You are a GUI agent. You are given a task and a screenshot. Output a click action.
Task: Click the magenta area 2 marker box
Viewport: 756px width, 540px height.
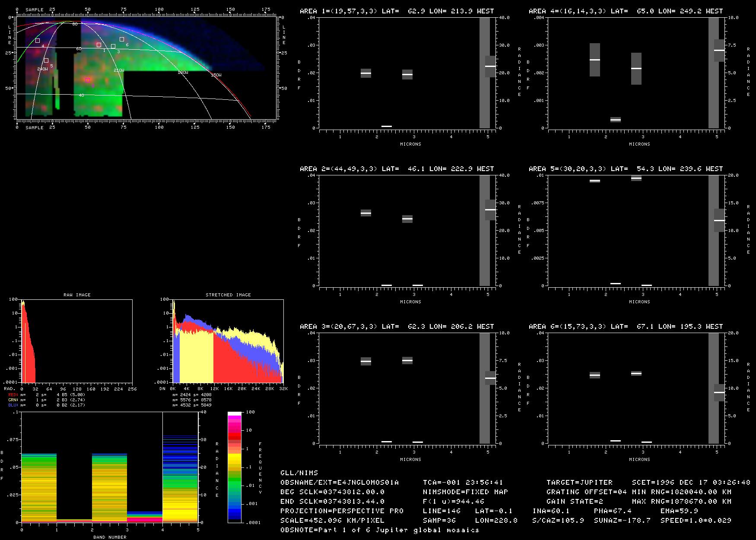[x=88, y=80]
